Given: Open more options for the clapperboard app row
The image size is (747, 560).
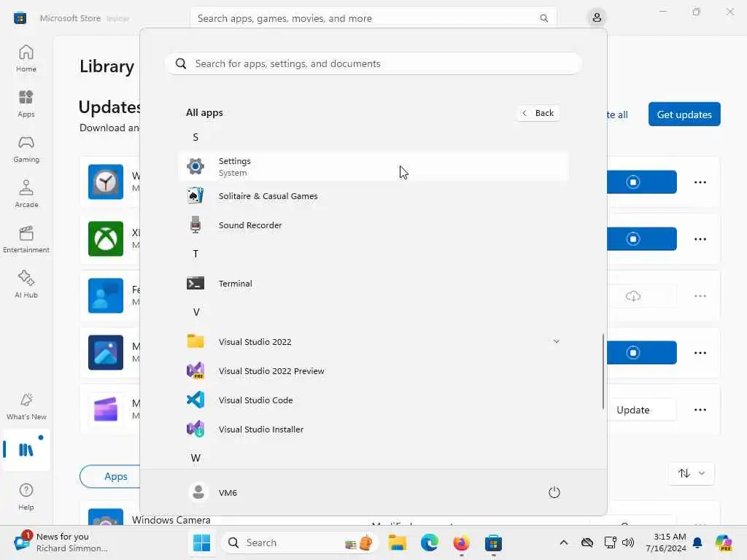Looking at the screenshot, I should coord(700,410).
